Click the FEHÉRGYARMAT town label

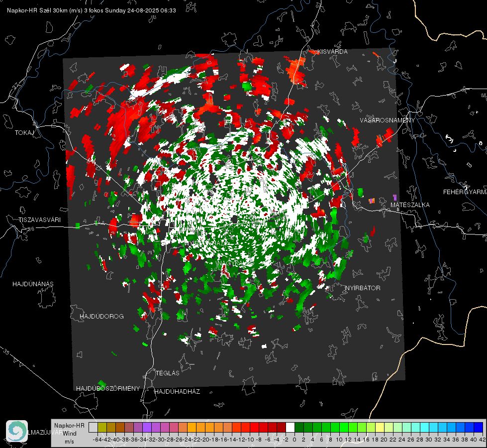[x=465, y=192]
